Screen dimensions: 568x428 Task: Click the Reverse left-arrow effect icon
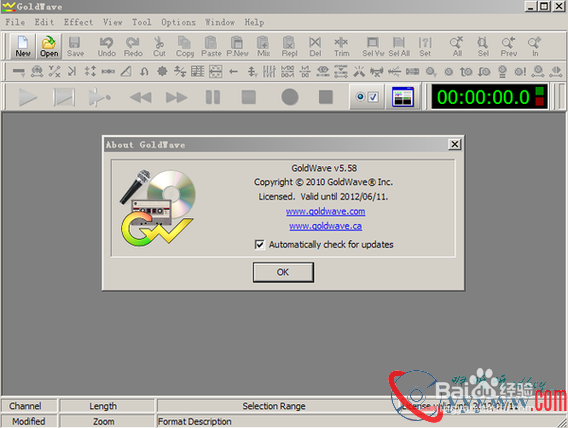click(x=234, y=71)
